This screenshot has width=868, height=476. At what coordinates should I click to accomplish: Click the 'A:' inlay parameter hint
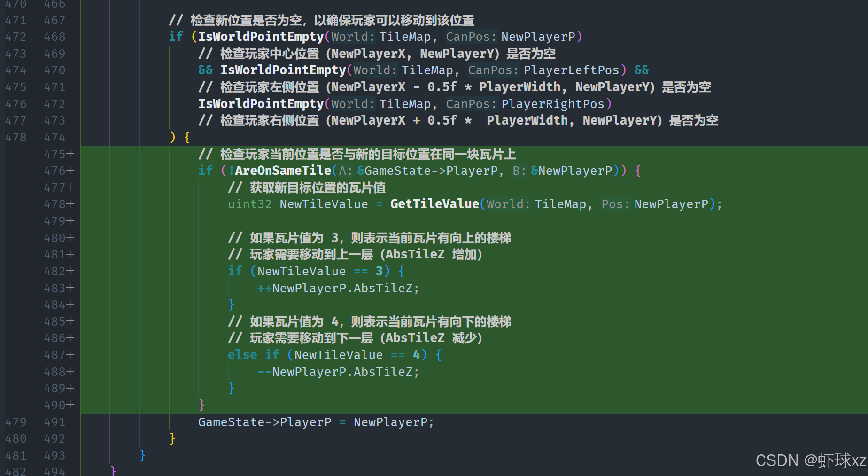coord(346,171)
